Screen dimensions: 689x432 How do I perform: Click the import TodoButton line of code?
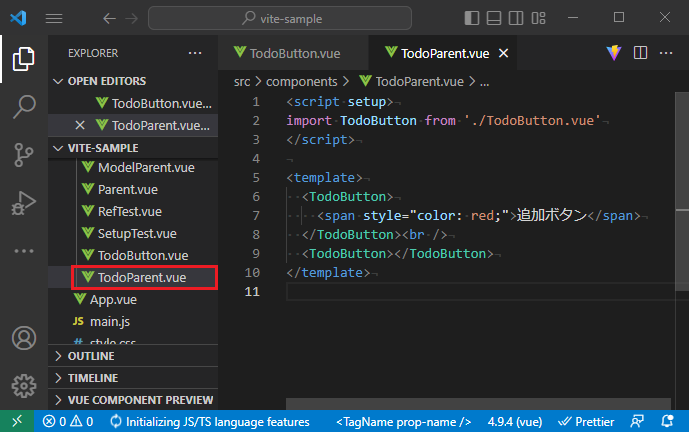click(x=443, y=120)
